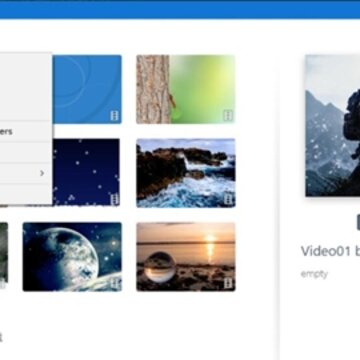360x360 pixels.
Task: Click film icon on starry night wallpaper
Action: coord(115,199)
